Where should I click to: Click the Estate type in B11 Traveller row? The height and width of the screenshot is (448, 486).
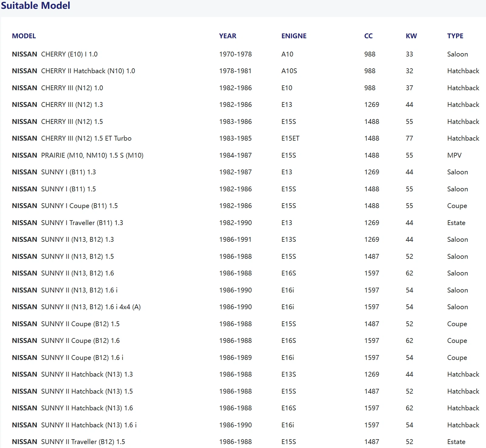pyautogui.click(x=456, y=223)
